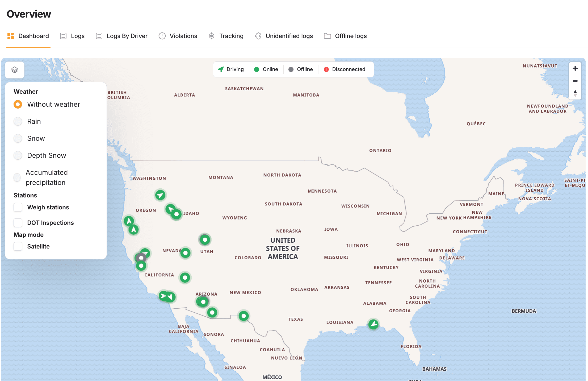Choose Depth Snow weather layer

[18, 155]
